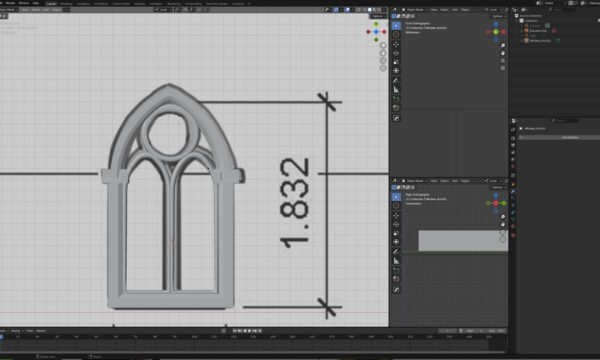Toggle camera view in Front Orthographic viewport
Screen dimensions: 600x360
point(503,60)
